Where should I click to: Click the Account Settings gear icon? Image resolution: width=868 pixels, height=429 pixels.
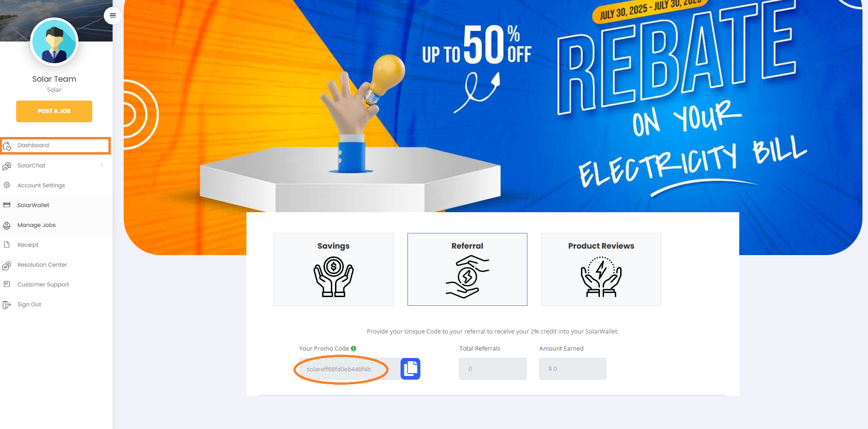7,185
